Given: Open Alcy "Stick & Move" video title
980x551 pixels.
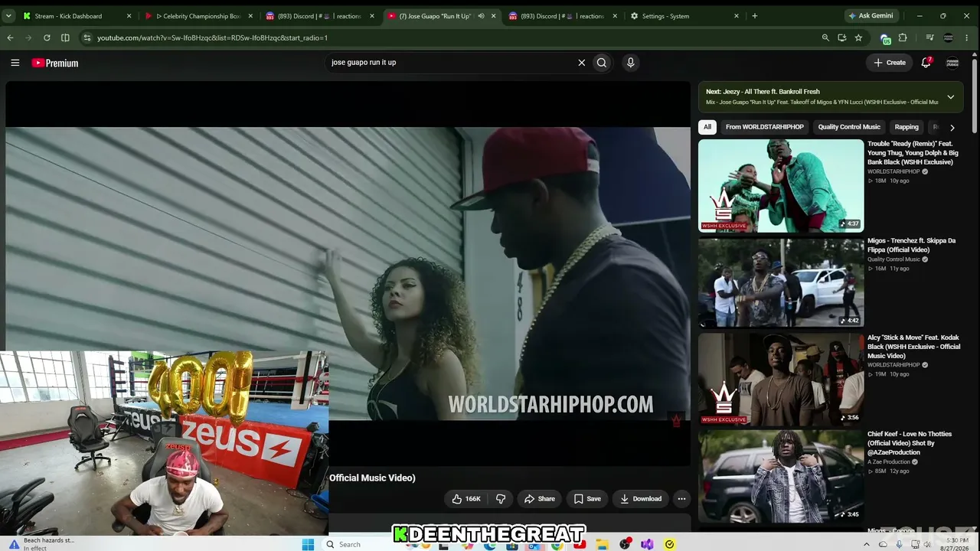Looking at the screenshot, I should pyautogui.click(x=913, y=347).
